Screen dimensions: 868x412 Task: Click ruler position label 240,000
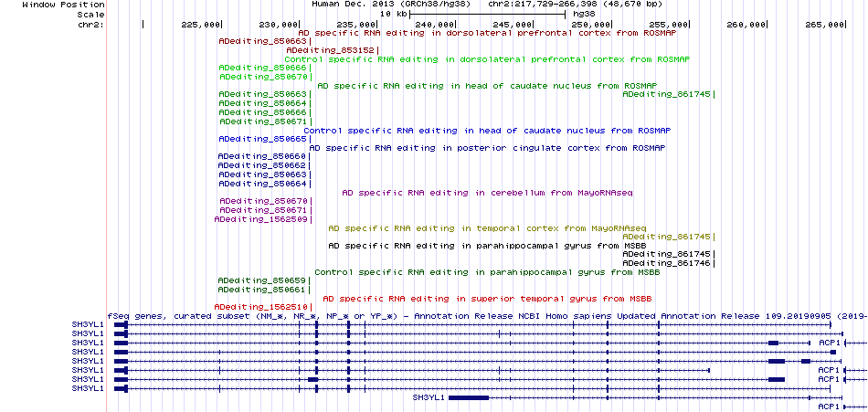[x=435, y=25]
